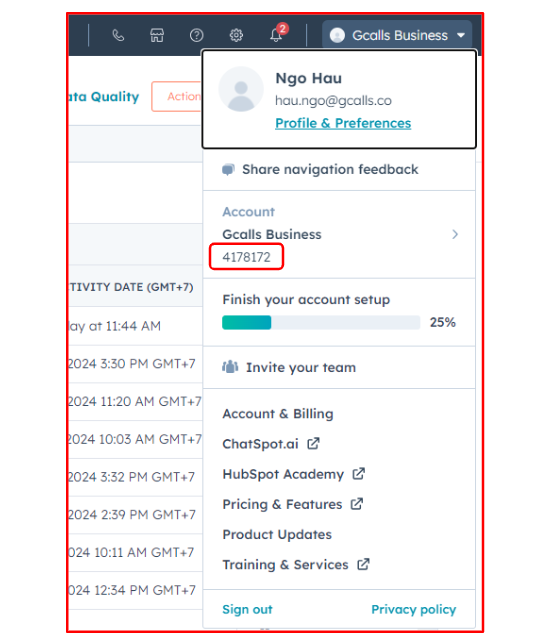
Task: Open the calling phone icon
Action: (118, 36)
